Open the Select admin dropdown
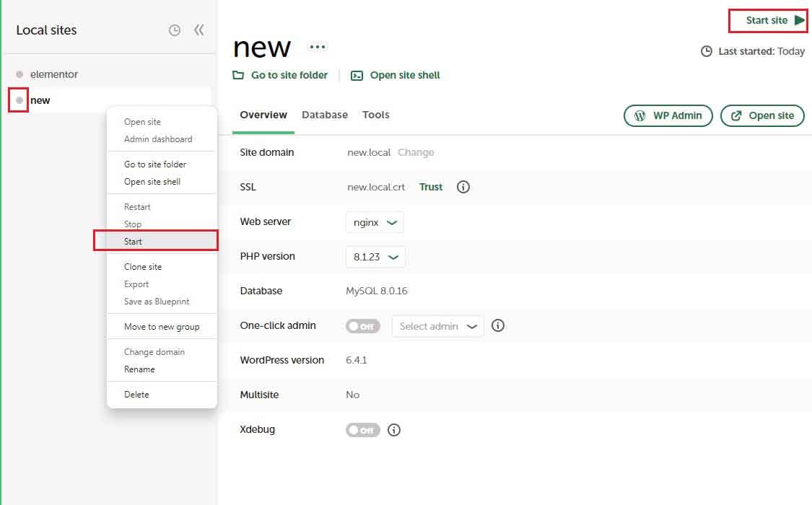The image size is (812, 505). pyautogui.click(x=437, y=325)
